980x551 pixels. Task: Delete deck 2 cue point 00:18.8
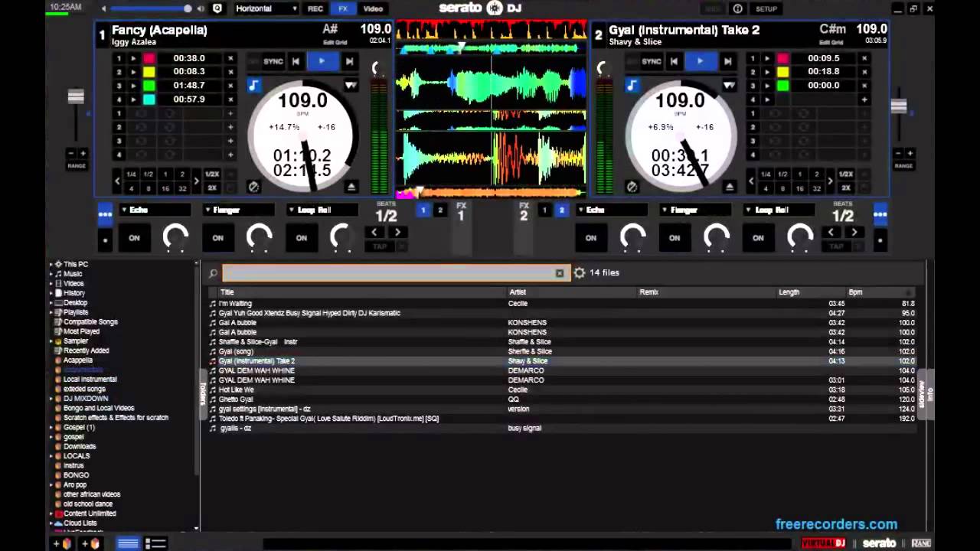click(x=864, y=72)
